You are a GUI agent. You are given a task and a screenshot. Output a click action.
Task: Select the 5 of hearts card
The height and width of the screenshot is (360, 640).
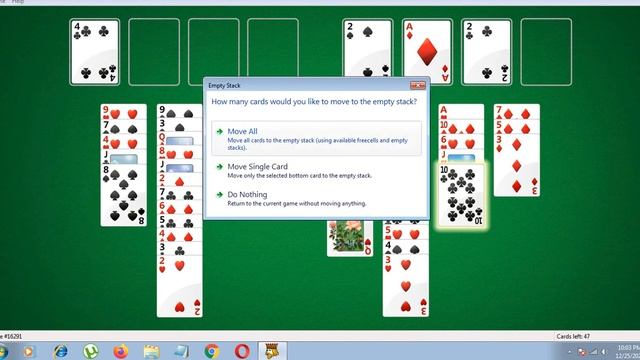[x=406, y=234]
